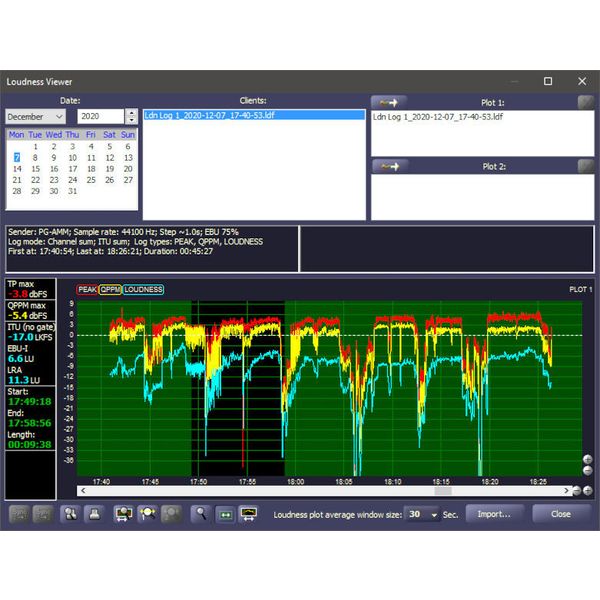The height and width of the screenshot is (600, 600).
Task: Toggle the LOUDNESS trace in the plot
Action: [x=143, y=290]
